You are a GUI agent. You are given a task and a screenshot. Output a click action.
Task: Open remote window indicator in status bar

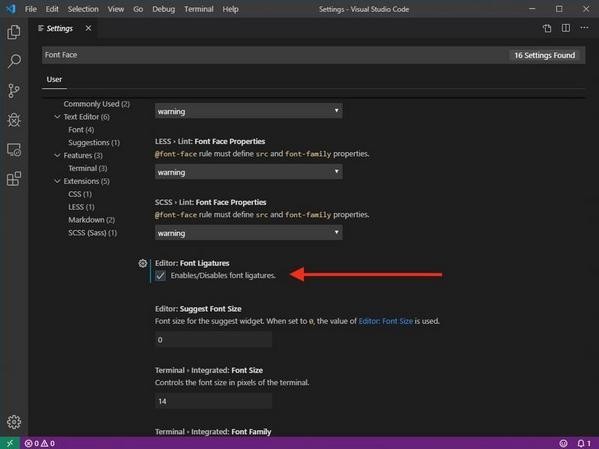coord(10,443)
